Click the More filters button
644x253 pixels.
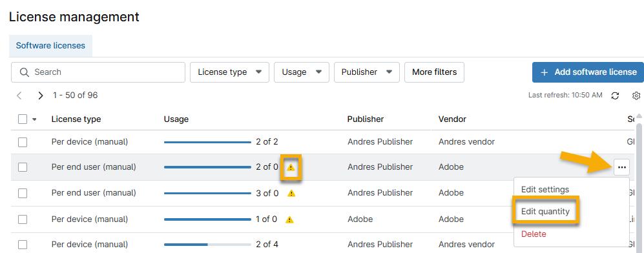434,72
